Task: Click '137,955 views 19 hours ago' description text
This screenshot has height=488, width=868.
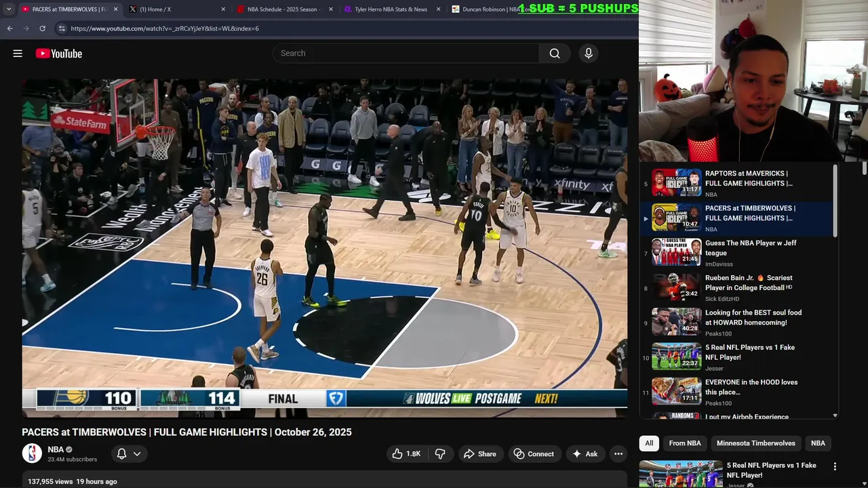Action: 73,481
